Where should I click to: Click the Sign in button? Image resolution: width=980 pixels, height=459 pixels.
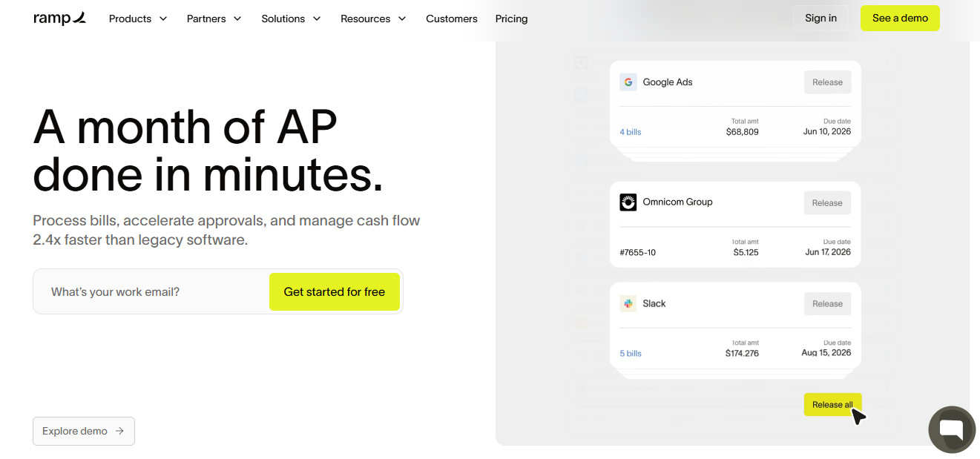click(820, 19)
